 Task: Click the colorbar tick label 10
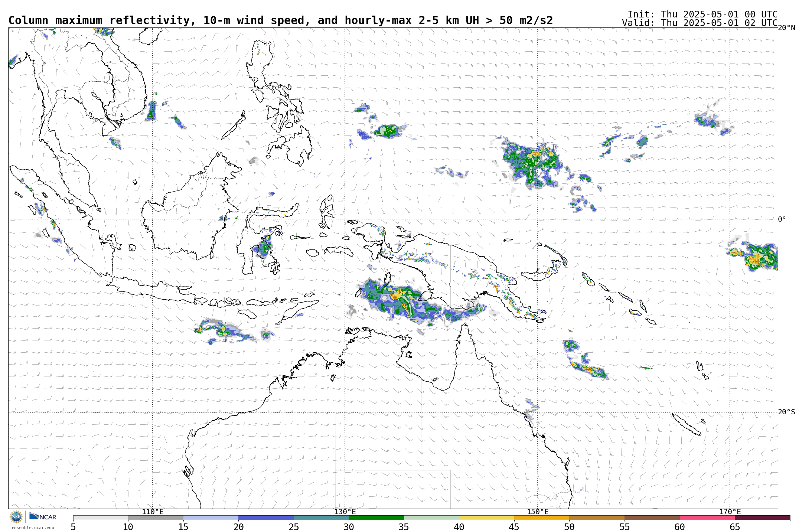click(x=128, y=527)
